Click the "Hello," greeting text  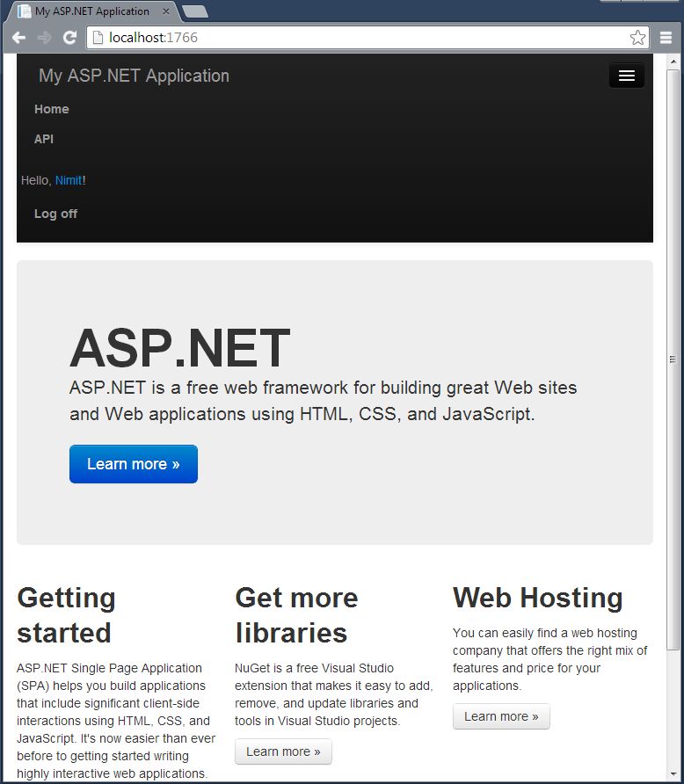tap(36, 180)
